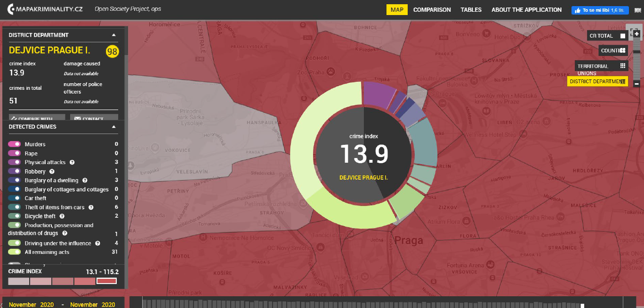Click the CR Total square icon
The image size is (644, 308).
[623, 36]
